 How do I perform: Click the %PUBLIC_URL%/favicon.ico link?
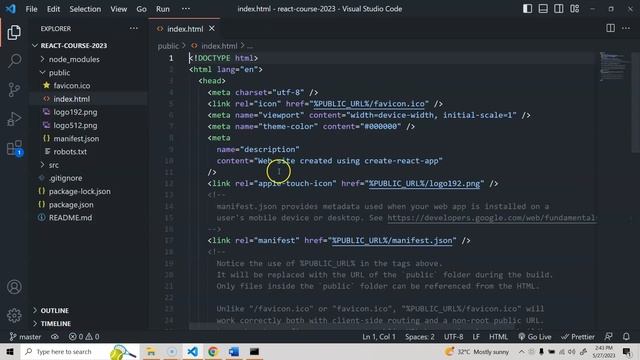pyautogui.click(x=369, y=104)
